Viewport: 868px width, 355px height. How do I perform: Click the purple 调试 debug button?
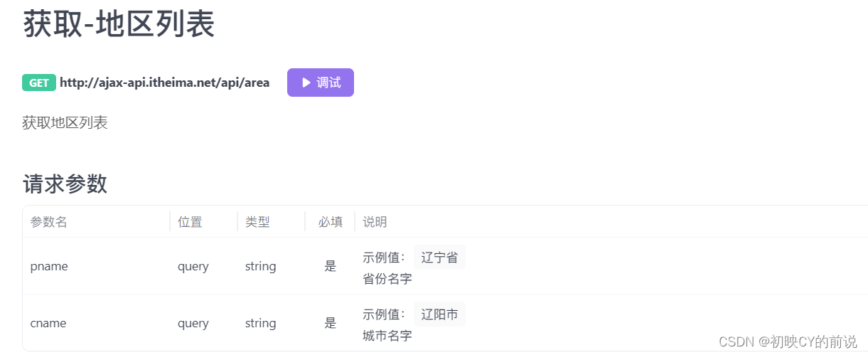click(321, 83)
